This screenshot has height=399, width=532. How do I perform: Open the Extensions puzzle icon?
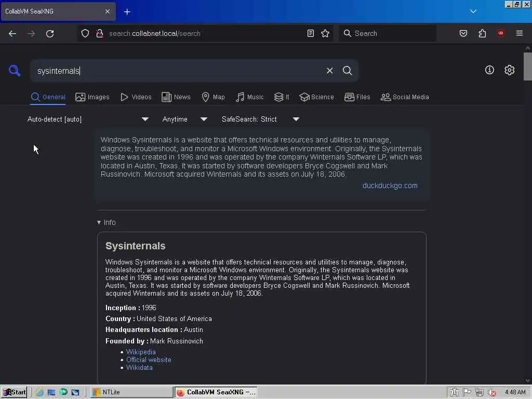tap(482, 33)
